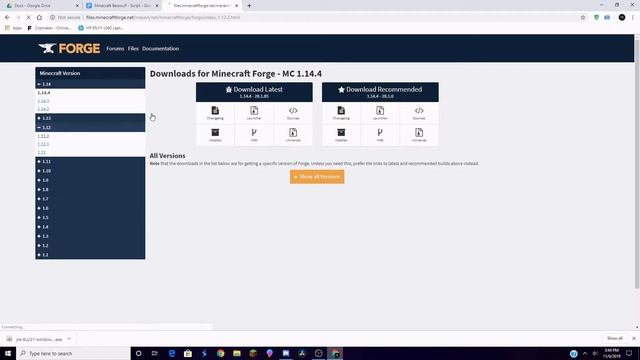Screen dimensions: 640x360
Task: Expand the 1.5 version group
Action: (x=90, y=218)
